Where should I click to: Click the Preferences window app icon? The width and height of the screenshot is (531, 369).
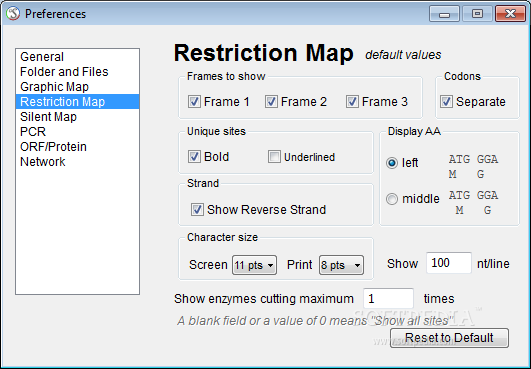point(13,14)
